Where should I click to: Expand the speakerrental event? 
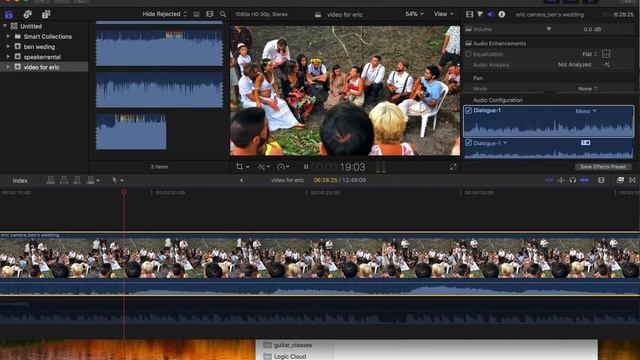tap(8, 57)
